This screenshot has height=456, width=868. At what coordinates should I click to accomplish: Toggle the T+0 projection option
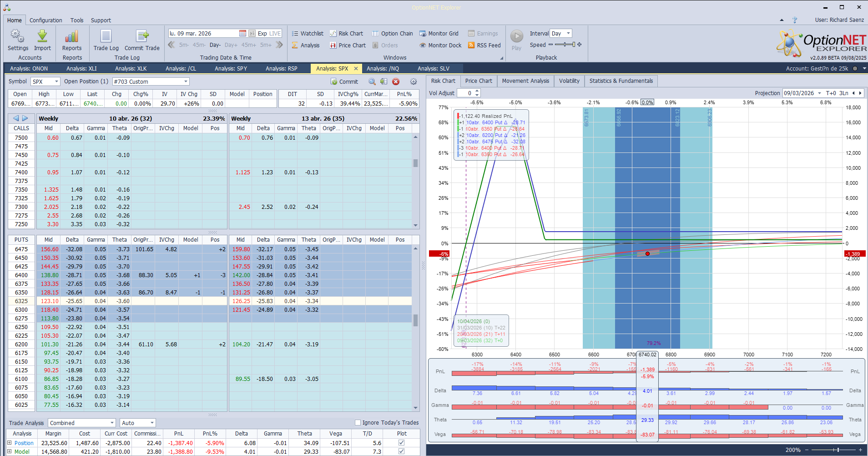click(x=831, y=93)
